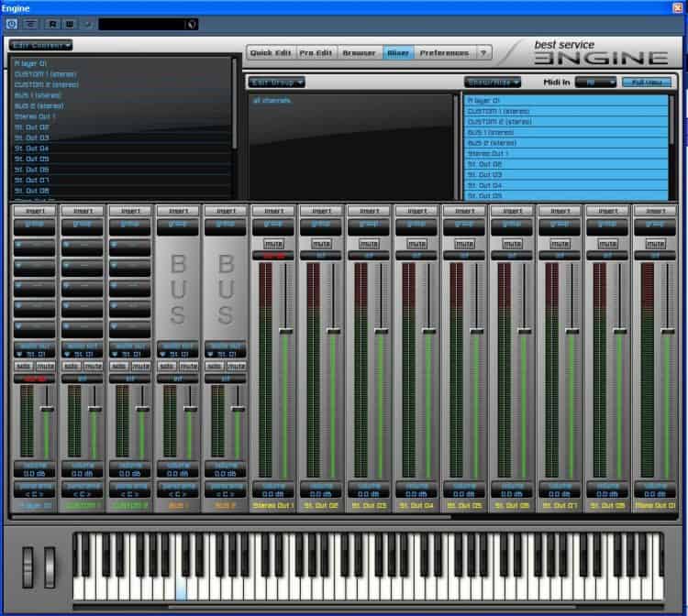The image size is (688, 616).
Task: Click the arrow icon beside the W button
Action: 88,24
